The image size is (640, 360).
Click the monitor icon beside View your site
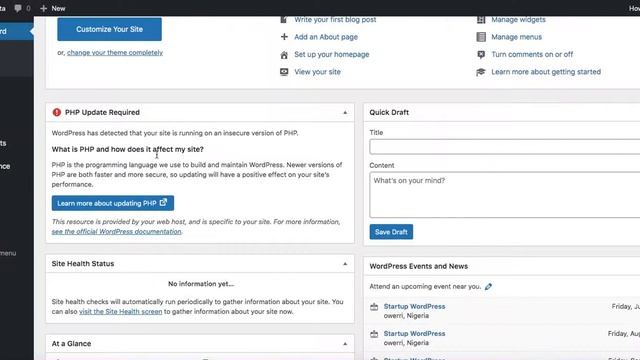tap(284, 72)
